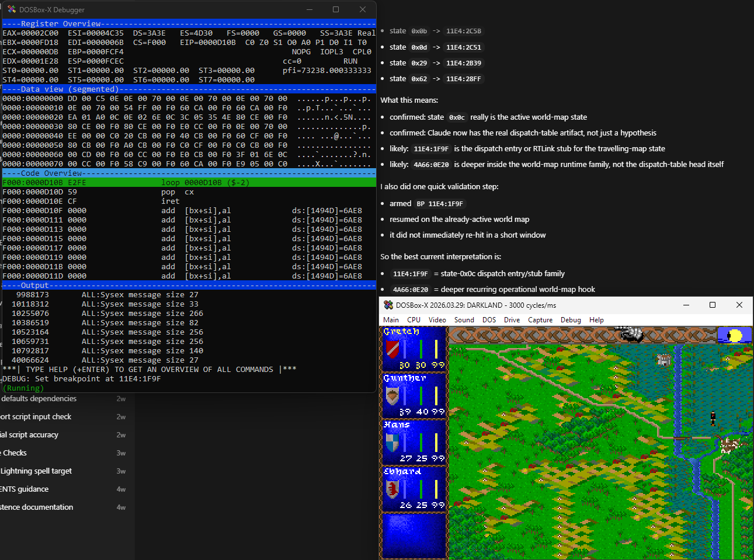Open the Help menu in DOSBox-X
Viewport: 754px width, 560px height.
pyautogui.click(x=596, y=320)
